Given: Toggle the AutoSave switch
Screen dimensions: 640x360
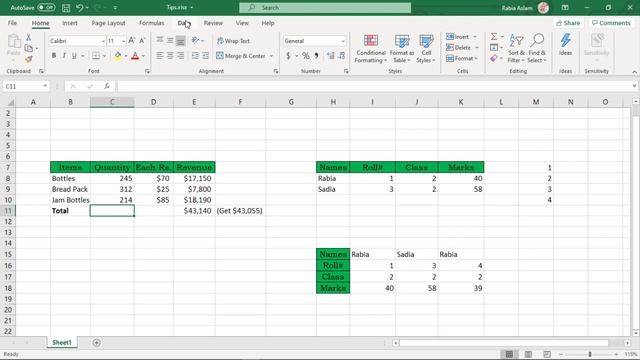Looking at the screenshot, I should coord(46,8).
